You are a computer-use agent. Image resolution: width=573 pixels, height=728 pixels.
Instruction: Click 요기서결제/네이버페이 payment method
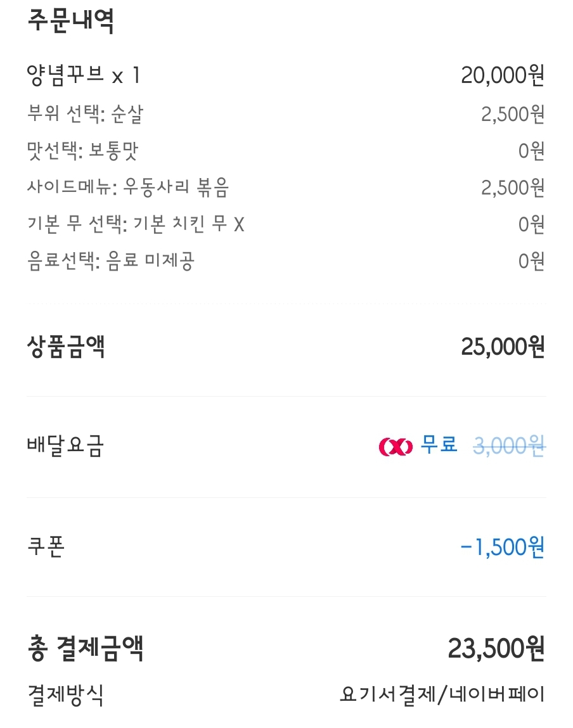pos(442,695)
